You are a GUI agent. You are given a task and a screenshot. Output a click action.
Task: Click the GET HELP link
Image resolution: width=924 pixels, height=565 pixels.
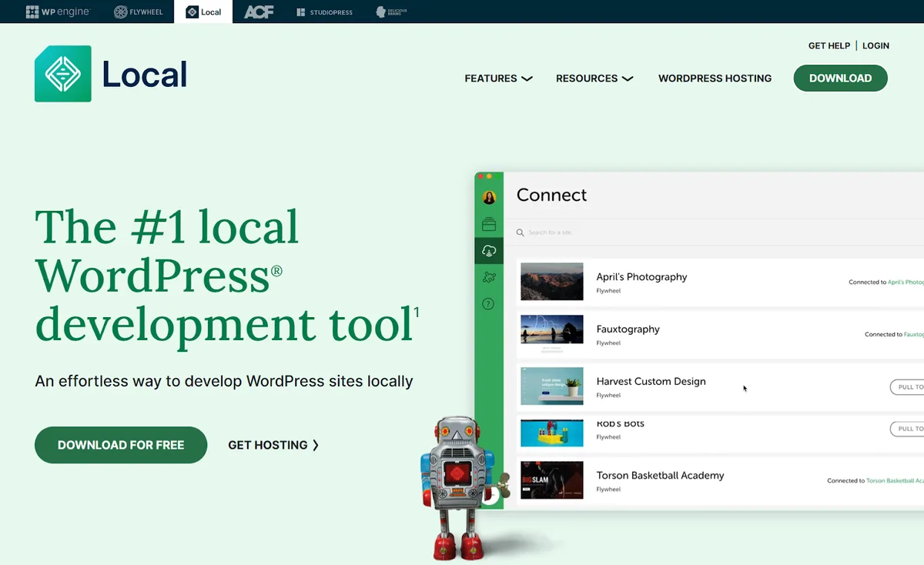(x=829, y=45)
